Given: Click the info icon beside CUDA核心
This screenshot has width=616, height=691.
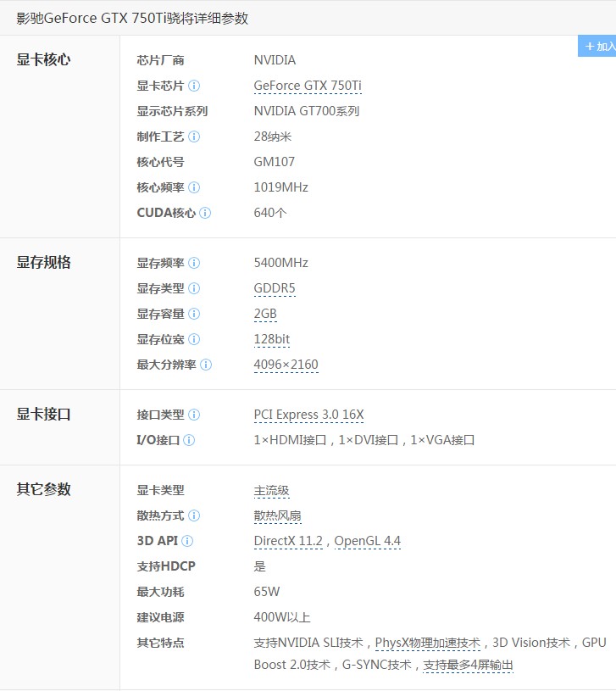Looking at the screenshot, I should pos(205,213).
